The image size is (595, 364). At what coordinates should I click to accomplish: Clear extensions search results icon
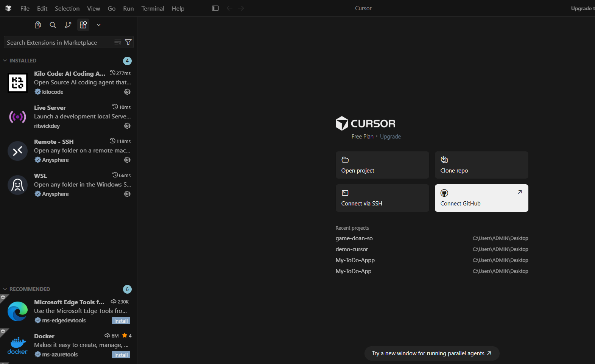(x=118, y=42)
